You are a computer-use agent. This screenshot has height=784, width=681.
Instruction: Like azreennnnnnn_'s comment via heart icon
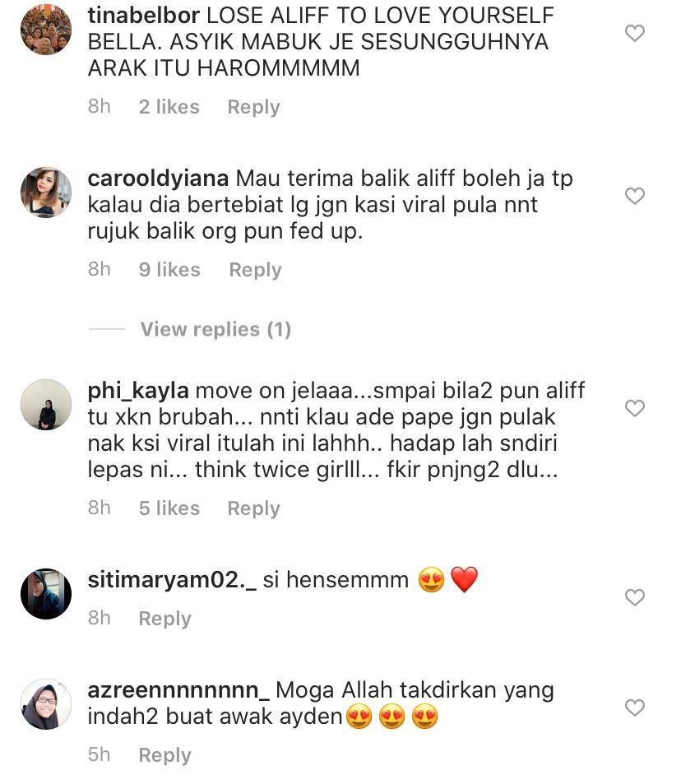[x=634, y=707]
